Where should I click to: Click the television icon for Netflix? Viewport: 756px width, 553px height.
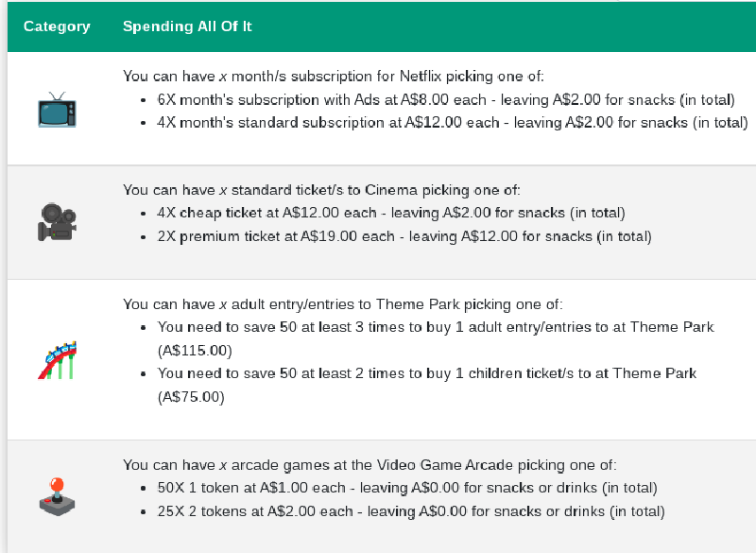57,110
